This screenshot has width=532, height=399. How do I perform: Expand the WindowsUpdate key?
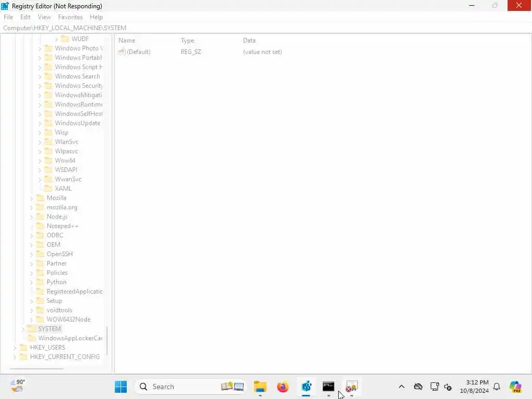[x=39, y=124]
